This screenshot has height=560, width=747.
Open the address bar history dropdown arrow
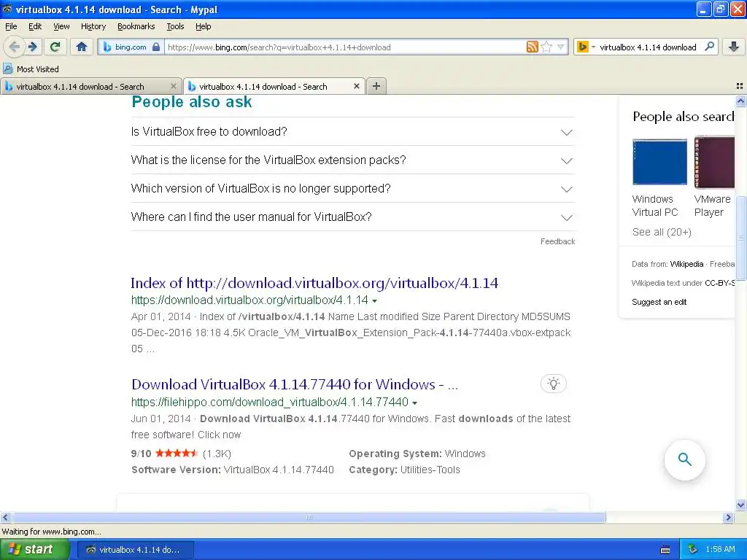pyautogui.click(x=561, y=47)
